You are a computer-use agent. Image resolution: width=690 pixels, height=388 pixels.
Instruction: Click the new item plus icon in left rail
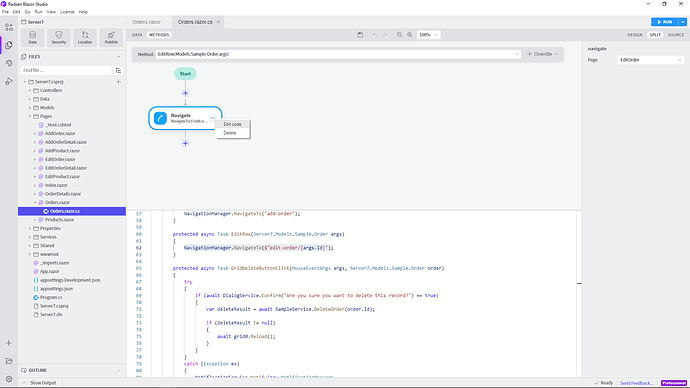(9, 343)
